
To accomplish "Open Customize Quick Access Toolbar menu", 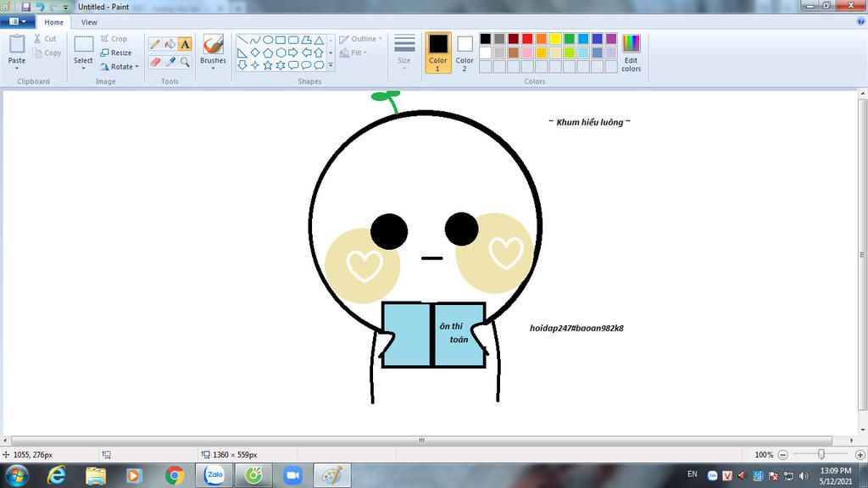I will [66, 7].
